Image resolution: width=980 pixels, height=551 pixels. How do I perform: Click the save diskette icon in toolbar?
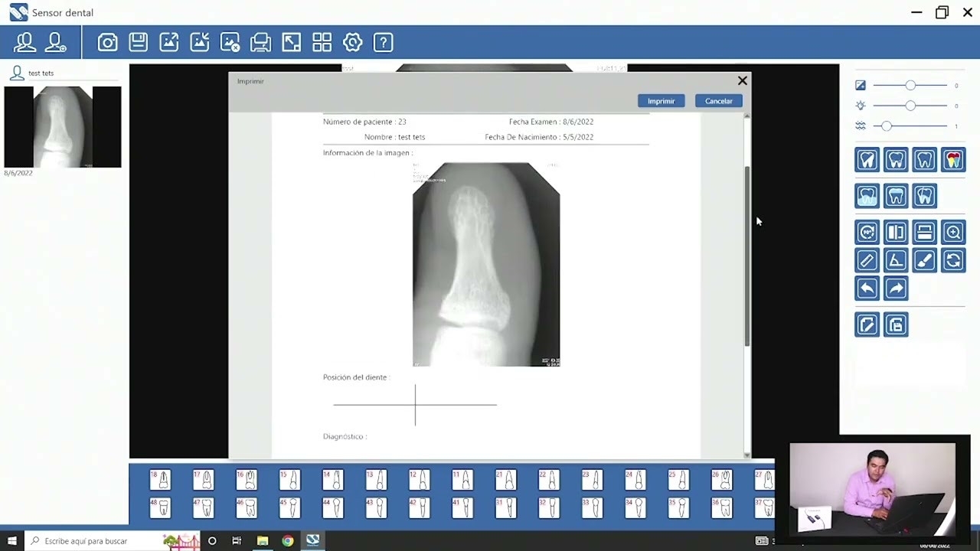(x=138, y=42)
